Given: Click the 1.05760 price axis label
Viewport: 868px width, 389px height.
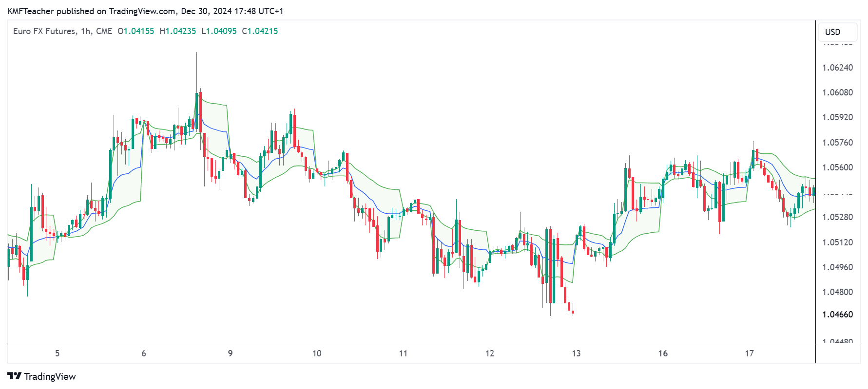Looking at the screenshot, I should (837, 143).
